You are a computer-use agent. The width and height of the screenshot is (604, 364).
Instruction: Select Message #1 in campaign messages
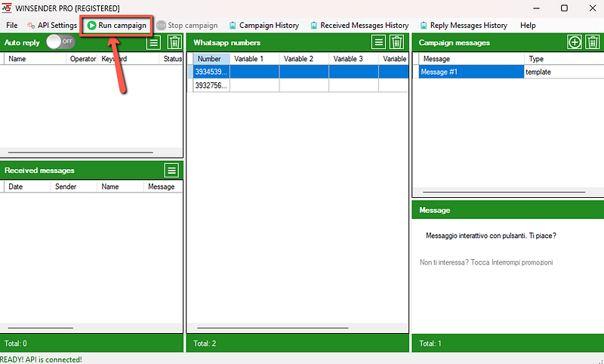(x=471, y=72)
